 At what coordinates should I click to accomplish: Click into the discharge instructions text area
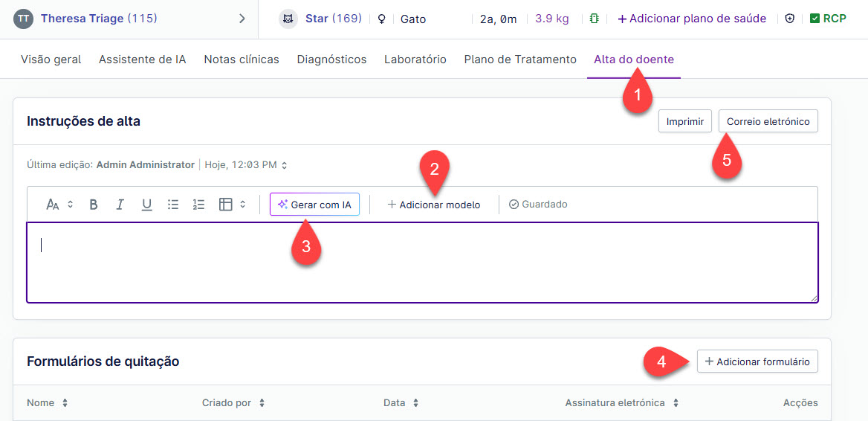click(x=422, y=263)
